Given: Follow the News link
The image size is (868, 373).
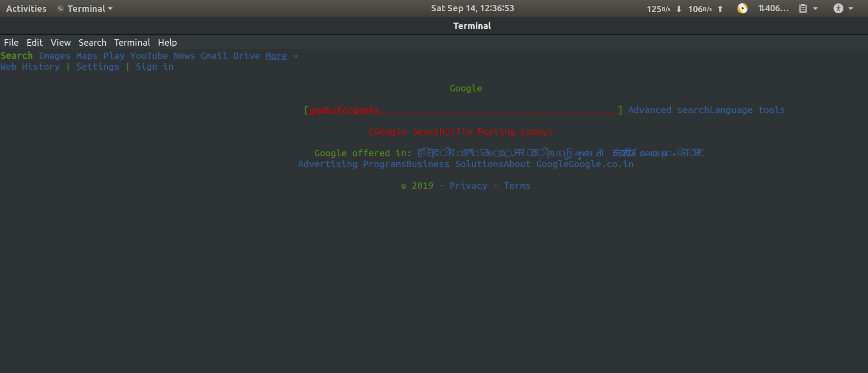Looking at the screenshot, I should [x=184, y=56].
